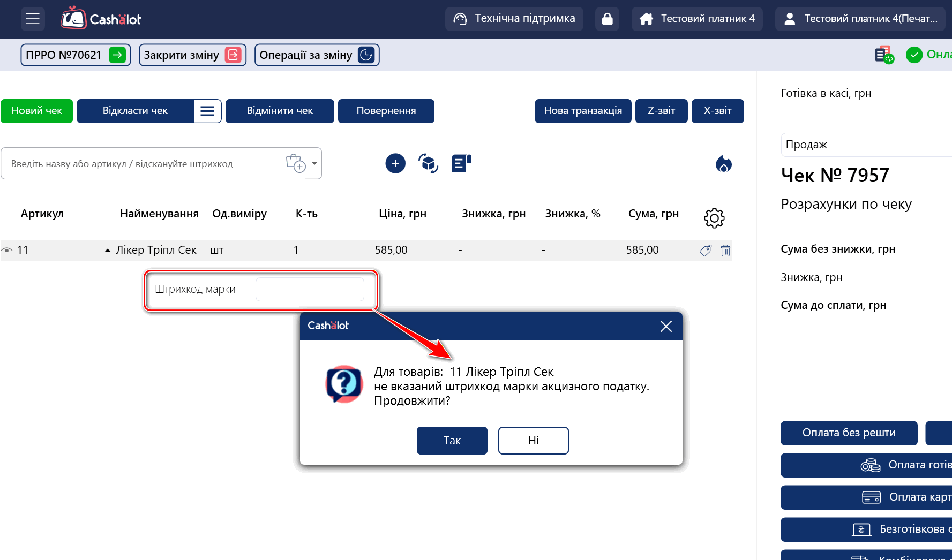Open the hamburger main menu
Image resolution: width=952 pixels, height=560 pixels.
pyautogui.click(x=33, y=19)
